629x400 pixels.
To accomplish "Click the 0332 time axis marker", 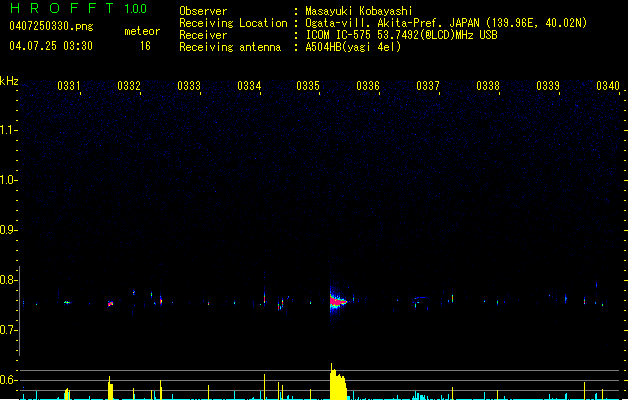I will [x=129, y=85].
